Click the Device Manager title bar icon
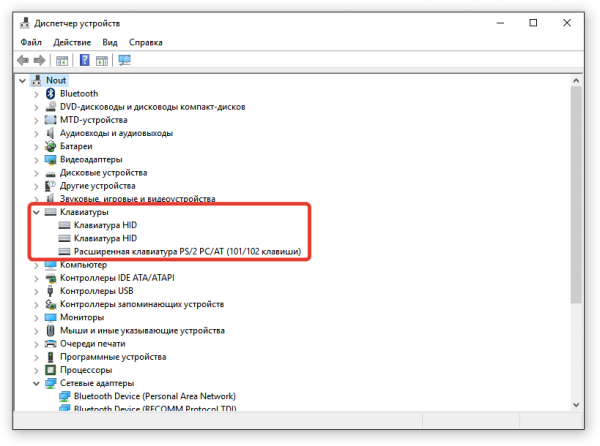This screenshot has height=446, width=600. pos(25,23)
